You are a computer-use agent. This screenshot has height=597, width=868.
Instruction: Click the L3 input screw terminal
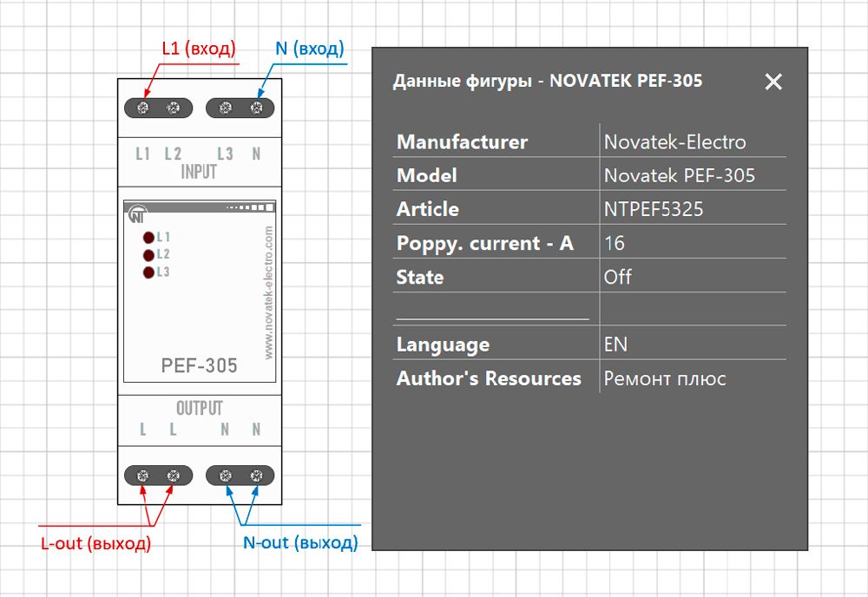(x=226, y=108)
